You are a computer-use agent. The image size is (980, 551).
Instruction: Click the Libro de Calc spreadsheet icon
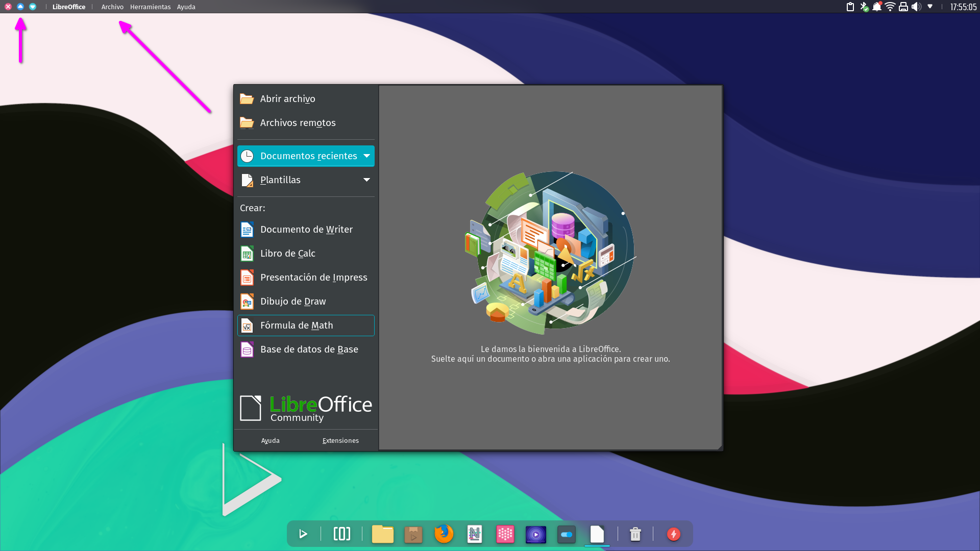[x=247, y=254]
